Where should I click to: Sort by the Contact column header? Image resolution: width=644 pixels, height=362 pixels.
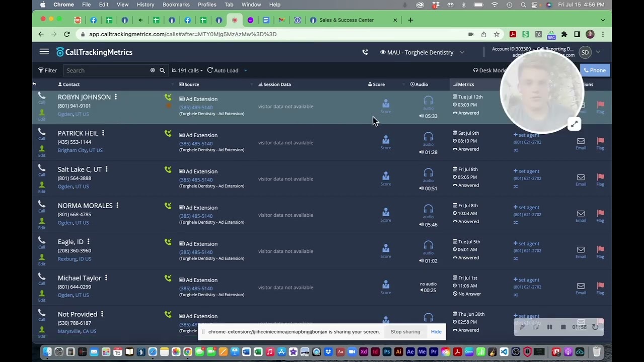[x=69, y=84]
